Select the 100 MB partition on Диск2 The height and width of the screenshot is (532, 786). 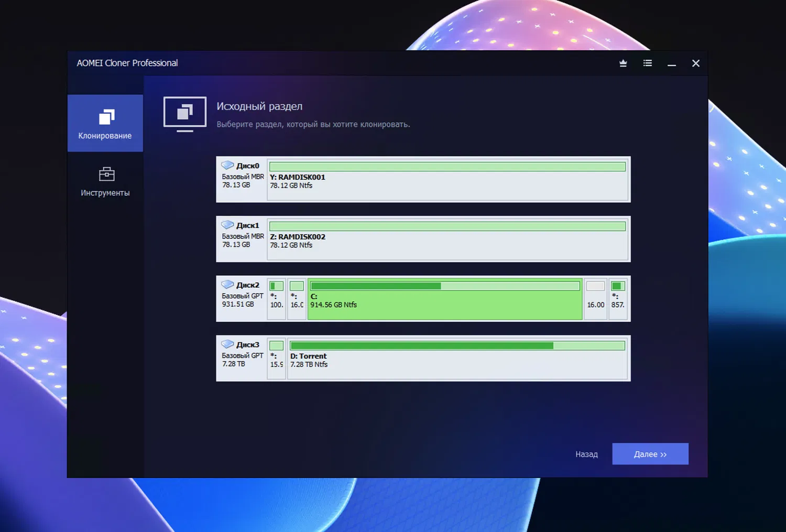pos(277,299)
